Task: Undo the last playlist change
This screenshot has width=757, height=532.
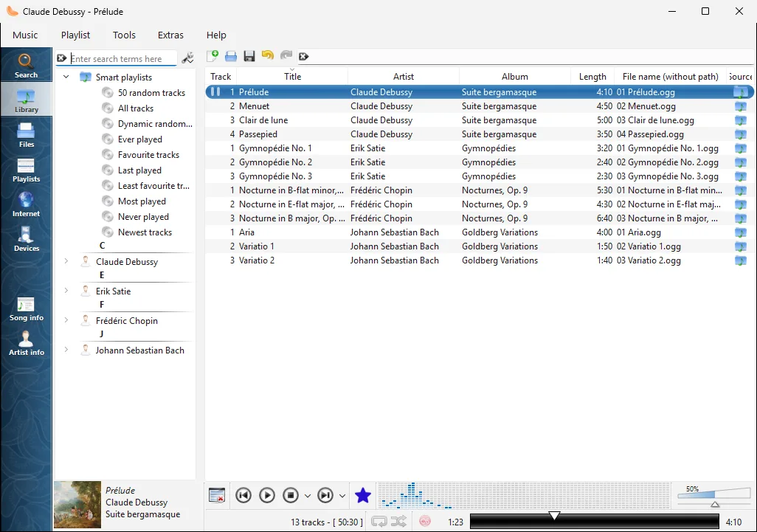Action: pyautogui.click(x=268, y=55)
